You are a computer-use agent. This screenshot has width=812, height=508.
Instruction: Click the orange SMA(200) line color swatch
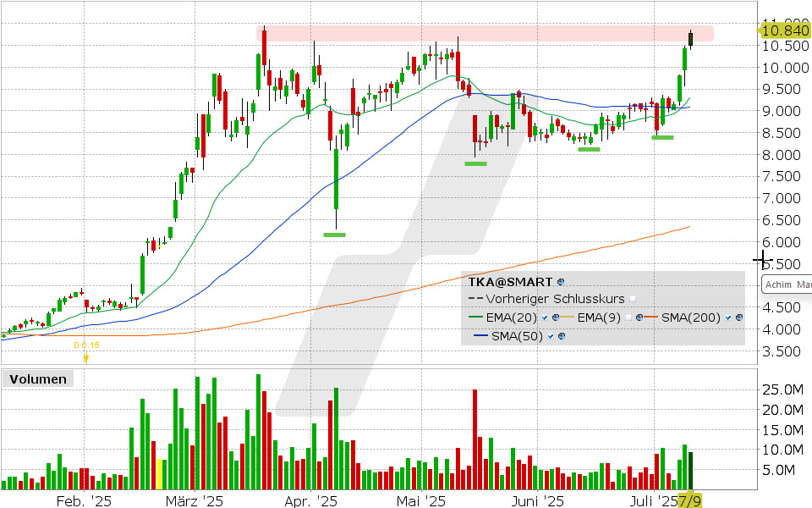(651, 317)
